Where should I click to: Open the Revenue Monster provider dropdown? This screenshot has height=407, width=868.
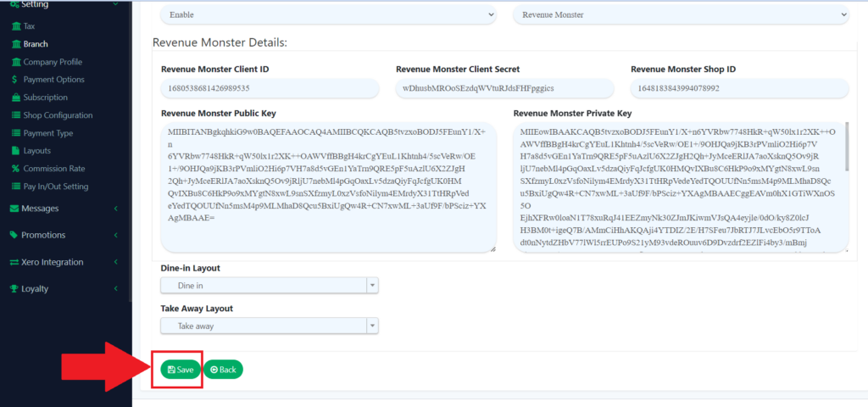tap(681, 14)
